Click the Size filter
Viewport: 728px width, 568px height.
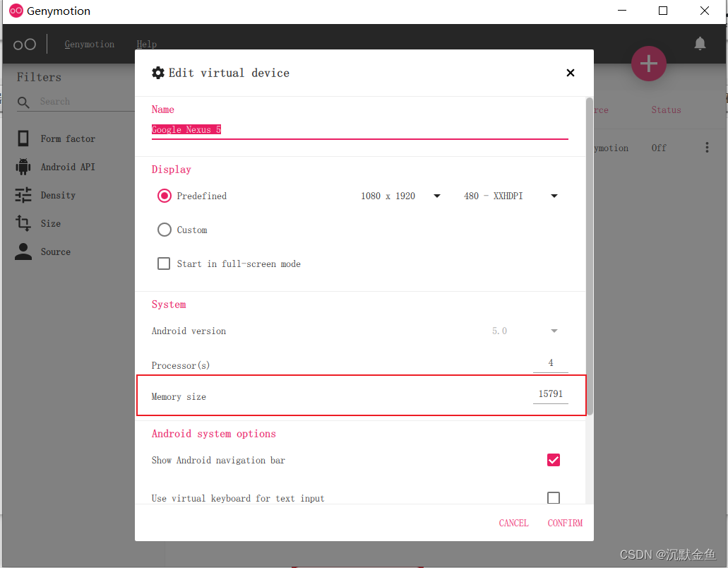click(51, 224)
